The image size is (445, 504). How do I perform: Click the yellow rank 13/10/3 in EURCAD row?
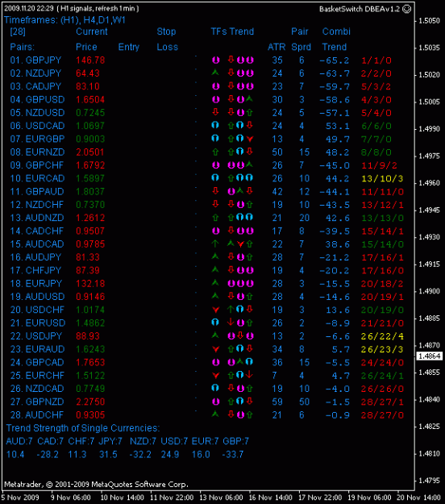point(382,179)
